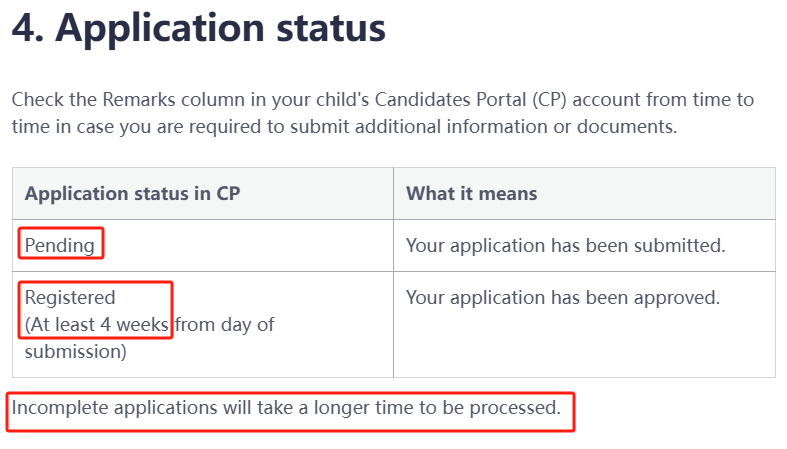The image size is (787, 449).
Task: Click the 'child's' word in intro paragraph
Action: (342, 99)
